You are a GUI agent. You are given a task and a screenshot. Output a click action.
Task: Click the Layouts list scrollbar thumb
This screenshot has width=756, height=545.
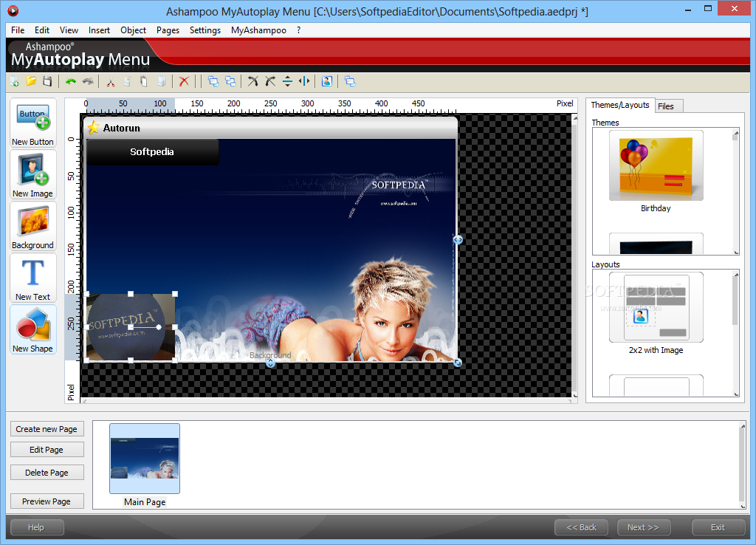(x=736, y=301)
